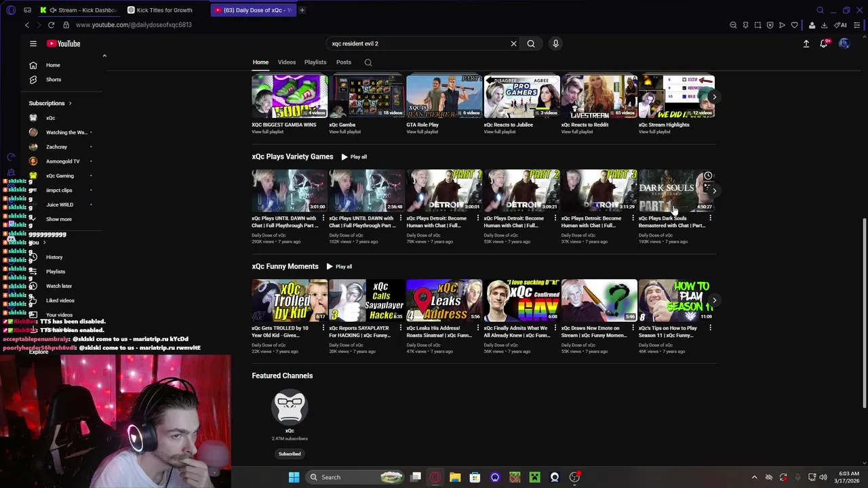Open YouTube notifications bell
This screenshot has height=488, width=868.
[824, 43]
